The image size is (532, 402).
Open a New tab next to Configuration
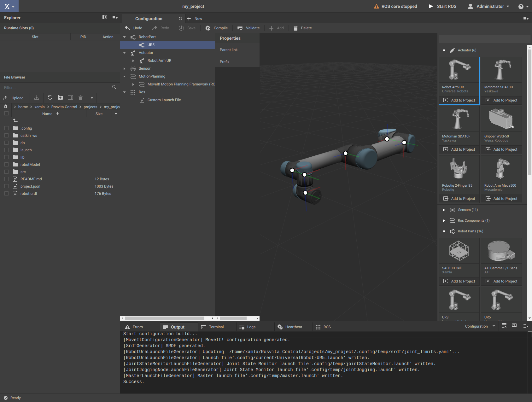[195, 19]
